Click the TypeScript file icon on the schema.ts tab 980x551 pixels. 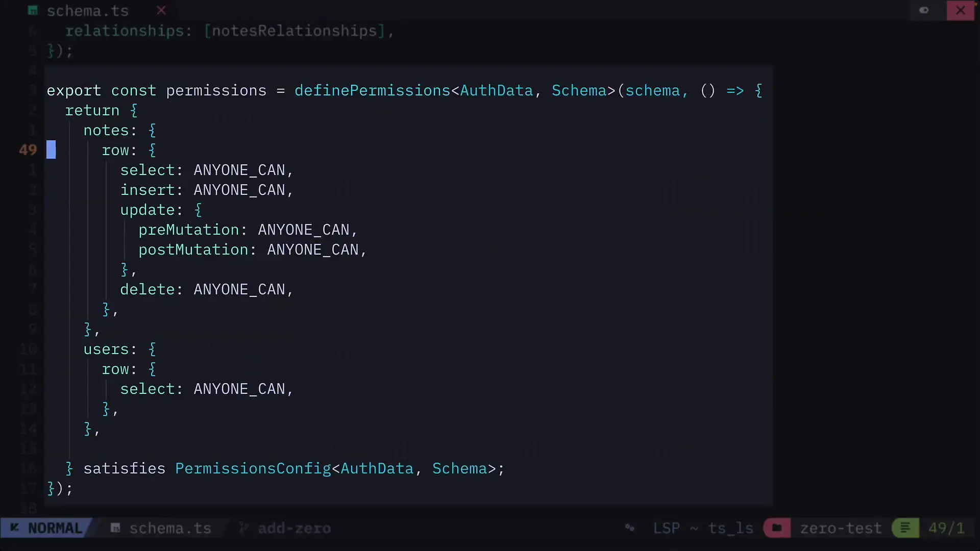pos(33,10)
